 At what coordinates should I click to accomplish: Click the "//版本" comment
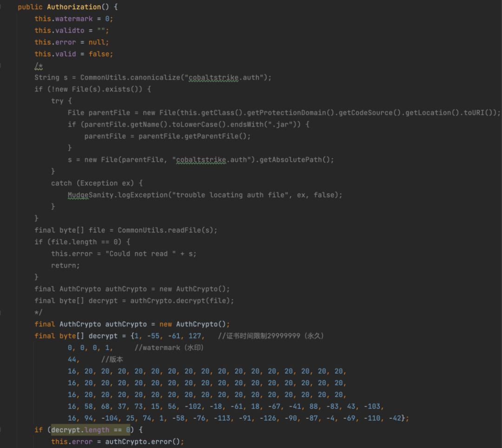[x=112, y=360]
